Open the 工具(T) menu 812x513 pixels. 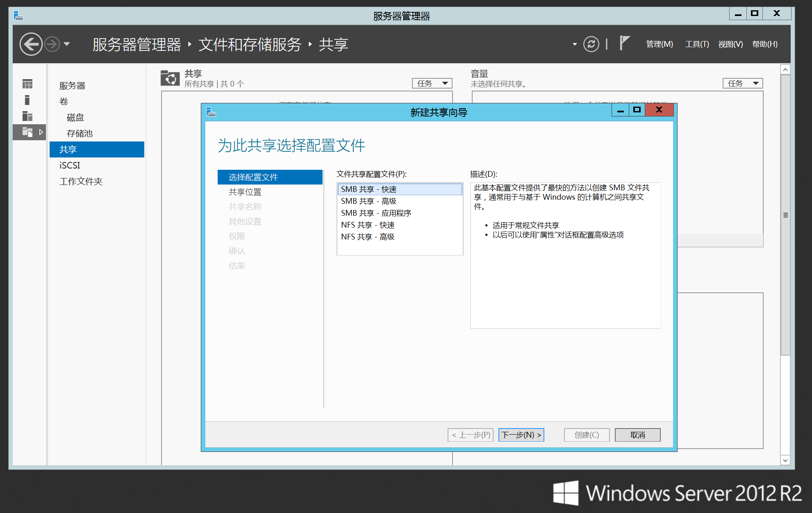[x=697, y=44]
